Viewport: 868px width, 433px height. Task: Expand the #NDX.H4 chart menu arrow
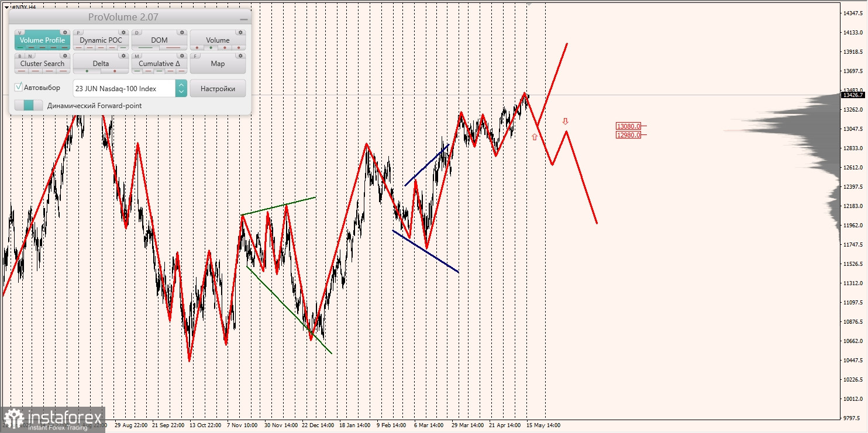[6, 7]
